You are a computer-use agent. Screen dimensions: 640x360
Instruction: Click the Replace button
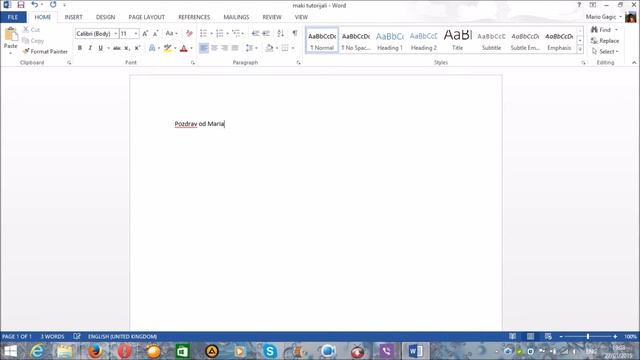tap(605, 41)
